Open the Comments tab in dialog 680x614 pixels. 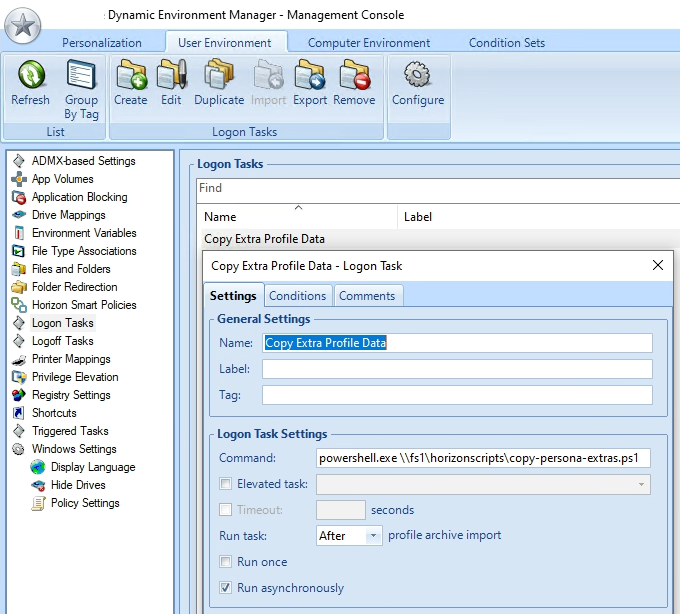(367, 296)
